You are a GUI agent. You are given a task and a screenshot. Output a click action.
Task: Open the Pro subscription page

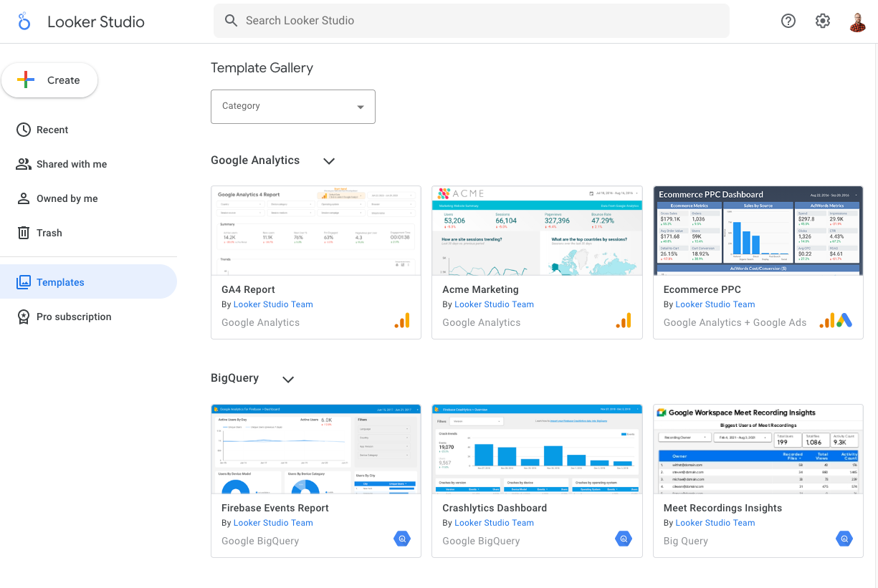[74, 317]
